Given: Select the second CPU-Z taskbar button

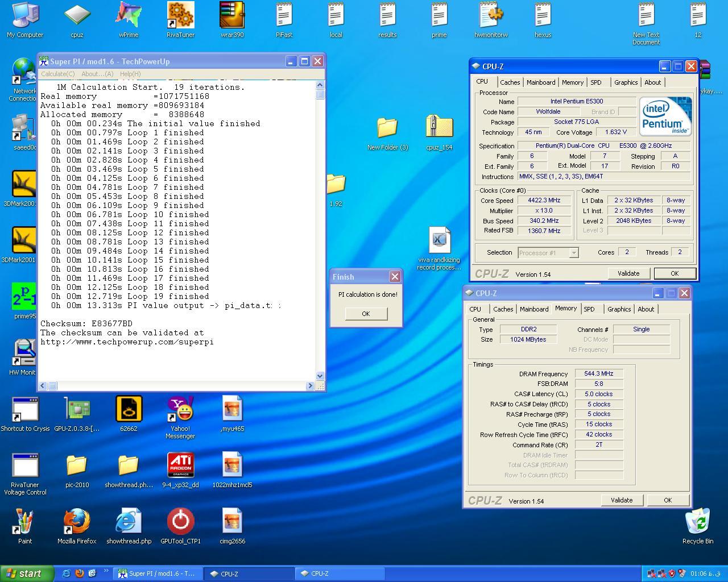Looking at the screenshot, I should (x=339, y=573).
